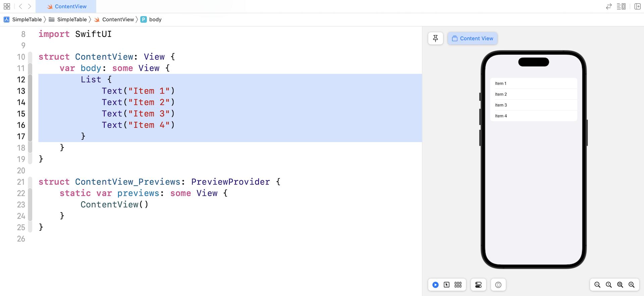Click Item 2 row in preview
The height and width of the screenshot is (296, 644).
coord(533,94)
